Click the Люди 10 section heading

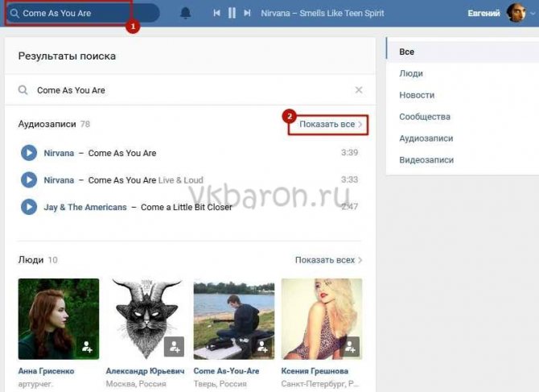(x=38, y=260)
